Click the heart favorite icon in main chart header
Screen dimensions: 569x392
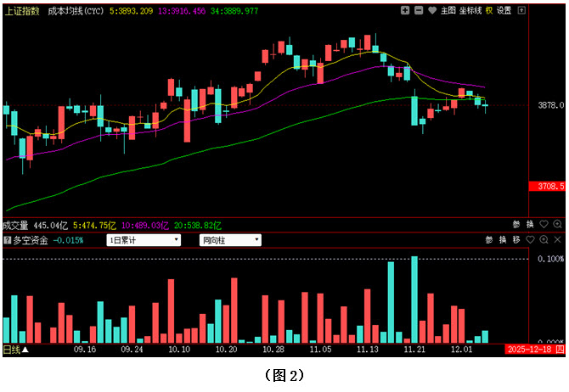click(x=431, y=10)
